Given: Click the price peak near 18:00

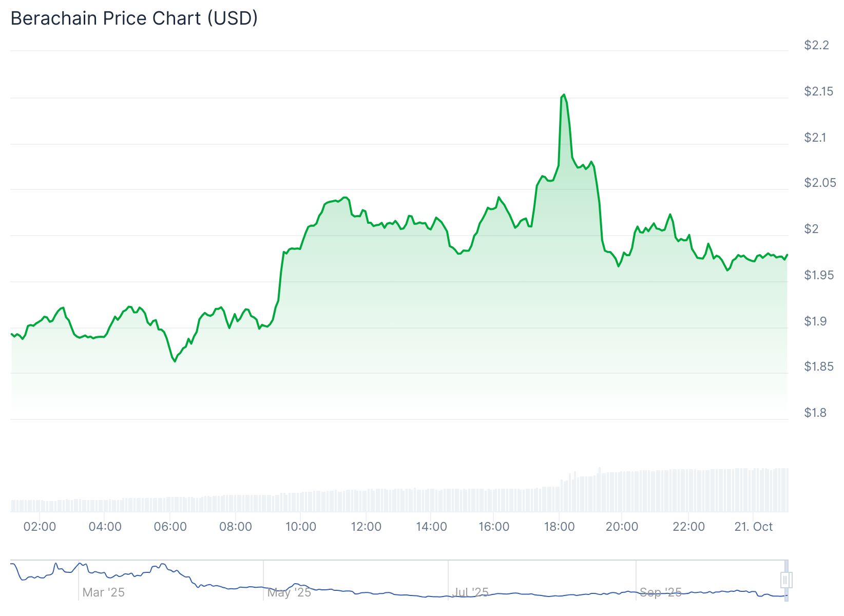Looking at the screenshot, I should [564, 95].
